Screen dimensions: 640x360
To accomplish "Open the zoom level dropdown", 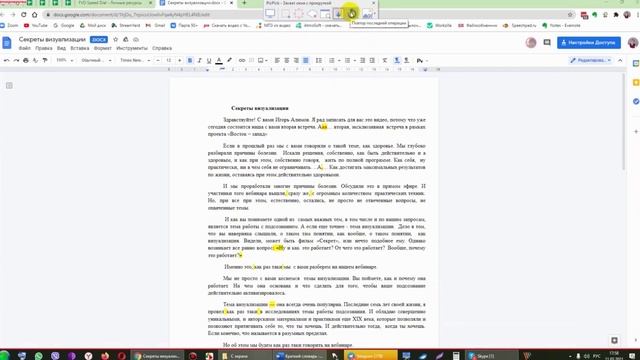I will (x=64, y=60).
